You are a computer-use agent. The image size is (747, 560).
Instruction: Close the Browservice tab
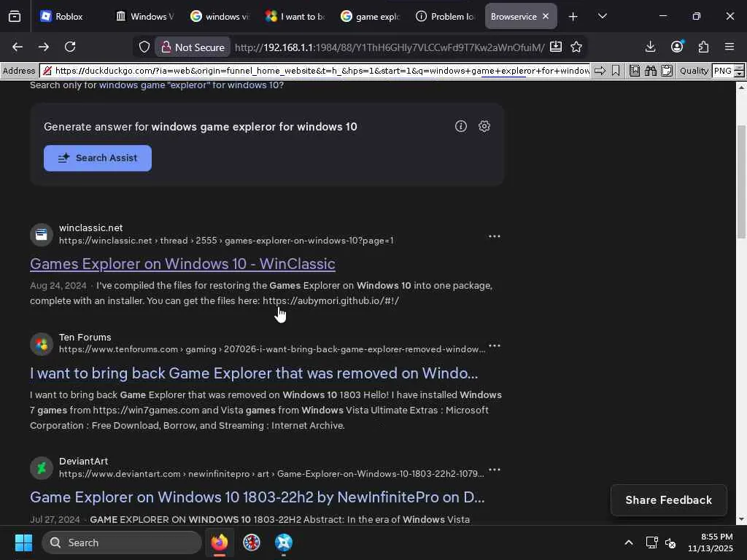pyautogui.click(x=546, y=17)
